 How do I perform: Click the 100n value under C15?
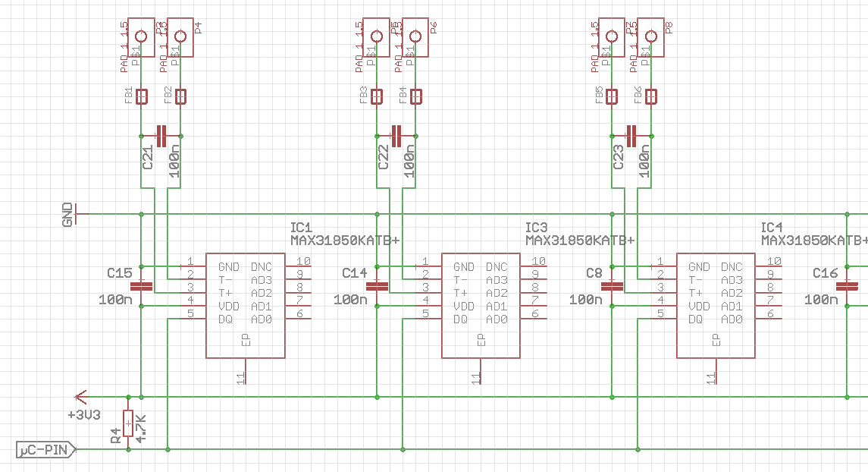coord(115,300)
